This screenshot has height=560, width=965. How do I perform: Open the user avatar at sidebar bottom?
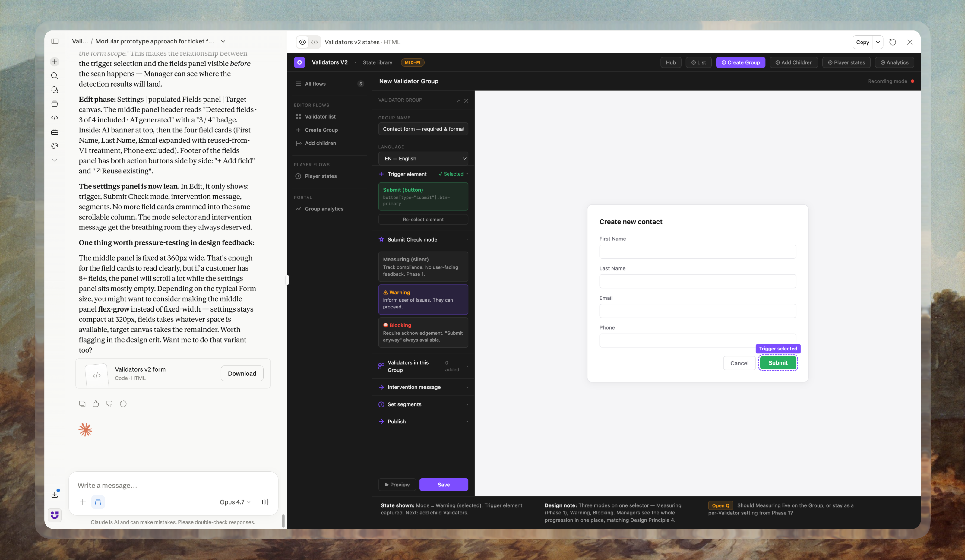pyautogui.click(x=55, y=515)
